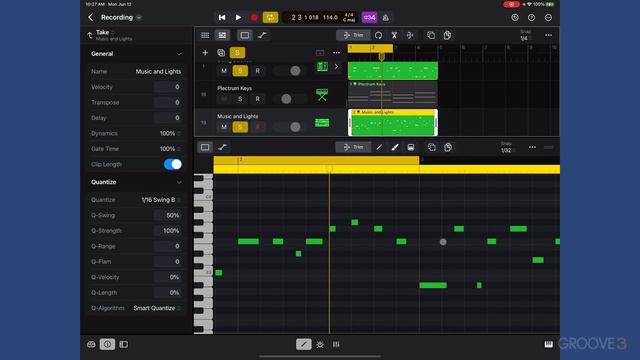
Task: Open the editor Snap 1/32 menu
Action: coord(507,147)
